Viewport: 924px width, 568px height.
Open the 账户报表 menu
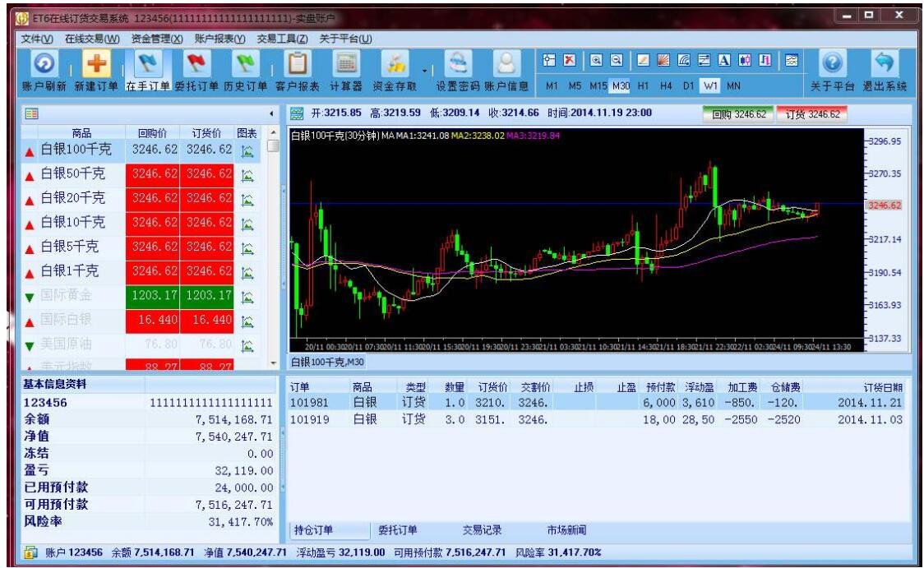pyautogui.click(x=219, y=39)
